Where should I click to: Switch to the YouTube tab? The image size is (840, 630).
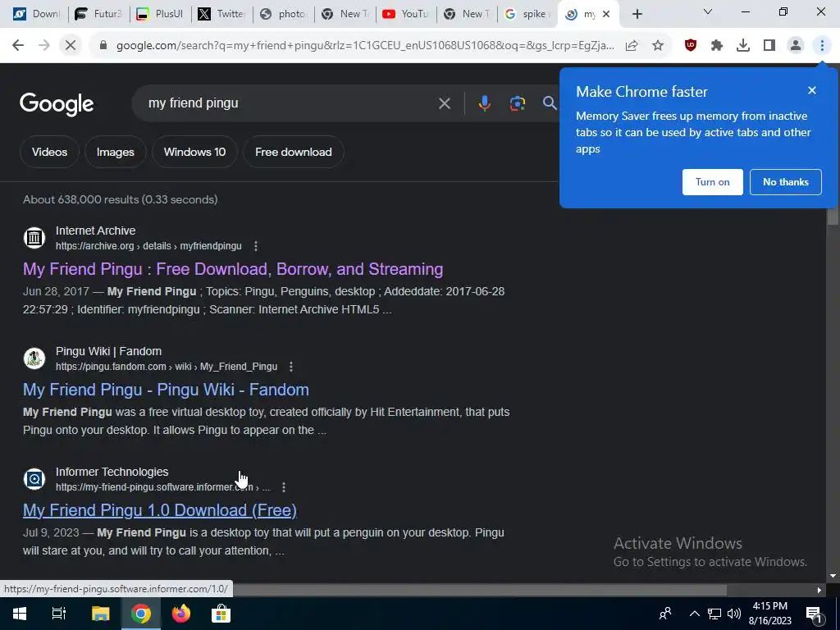point(405,14)
